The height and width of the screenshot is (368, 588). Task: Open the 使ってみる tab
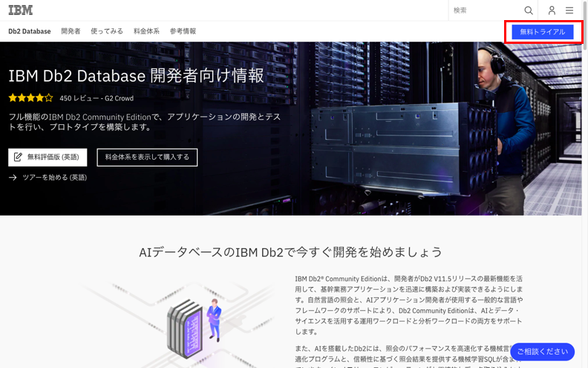click(107, 31)
